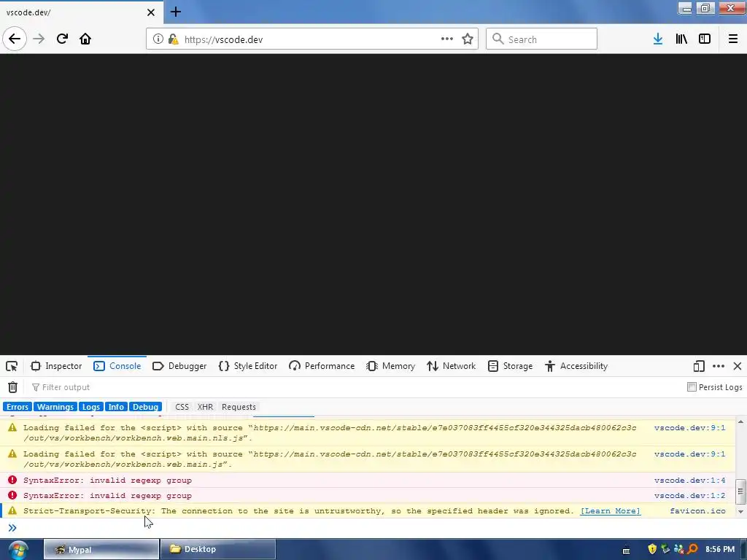
Task: Open the downloads arrow panel
Action: pyautogui.click(x=658, y=39)
